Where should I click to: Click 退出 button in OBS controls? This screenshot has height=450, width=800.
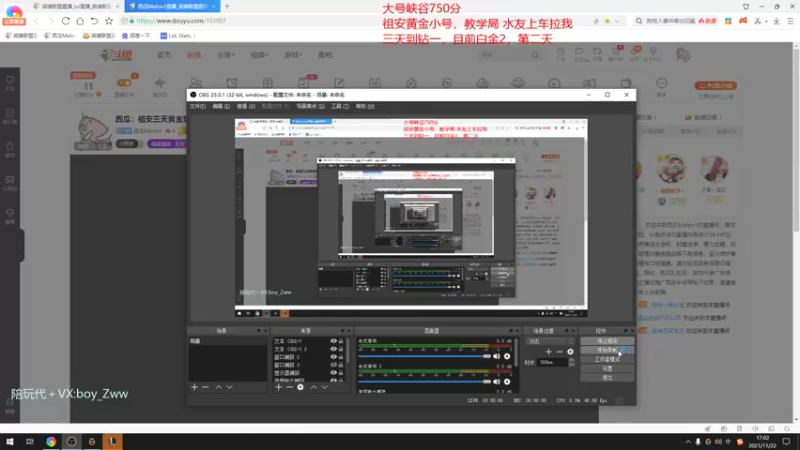[x=607, y=378]
